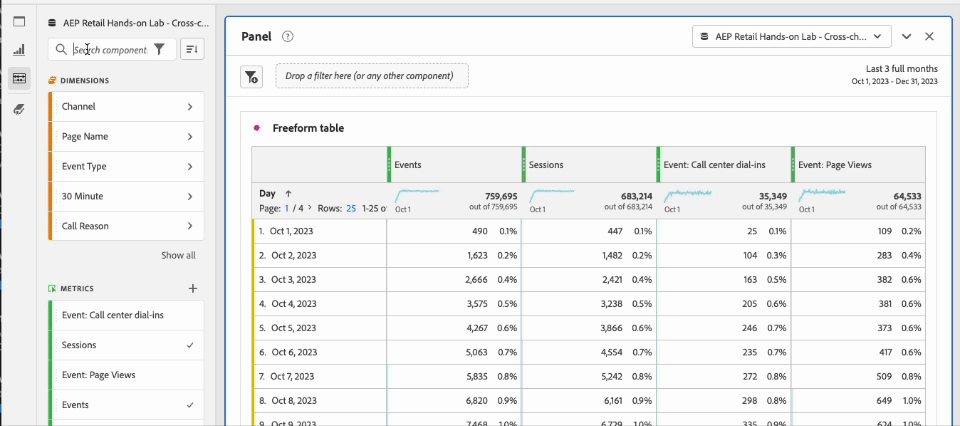This screenshot has height=426, width=960.
Task: Select the Components icon in left rail
Action: point(20,78)
